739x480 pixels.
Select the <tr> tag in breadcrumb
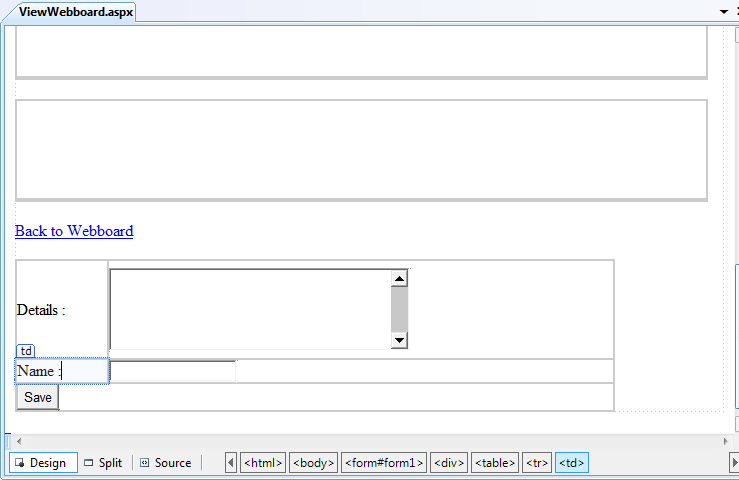point(537,463)
